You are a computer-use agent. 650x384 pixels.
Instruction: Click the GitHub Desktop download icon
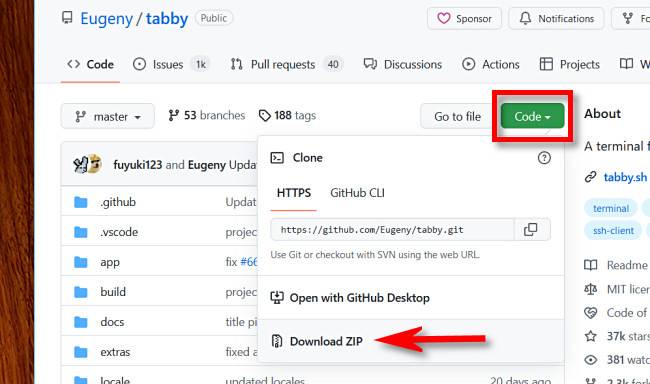[277, 297]
